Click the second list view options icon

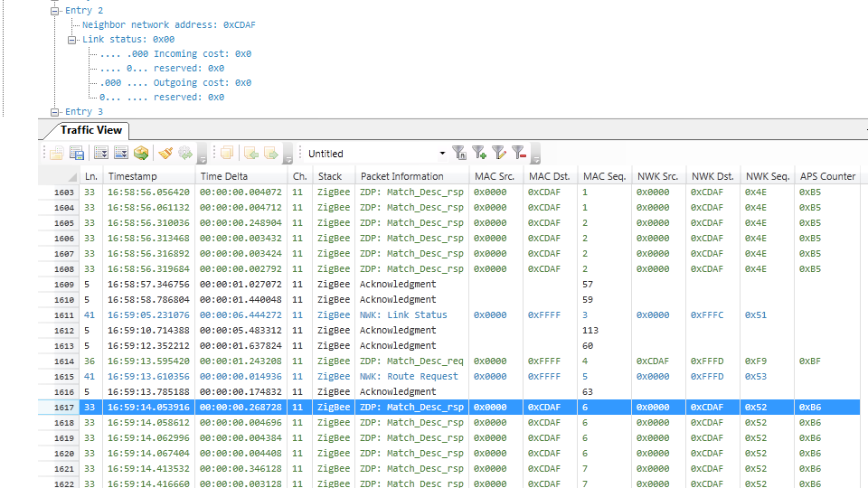(x=120, y=154)
